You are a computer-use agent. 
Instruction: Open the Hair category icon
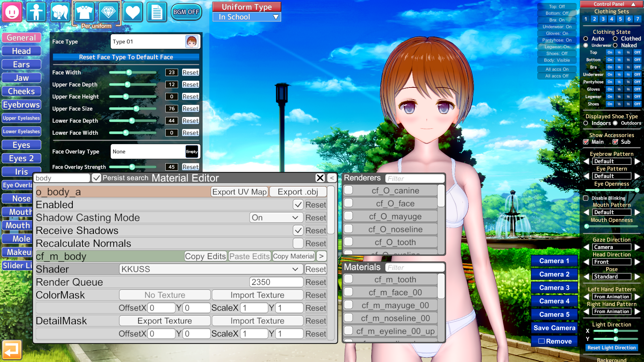[x=60, y=12]
